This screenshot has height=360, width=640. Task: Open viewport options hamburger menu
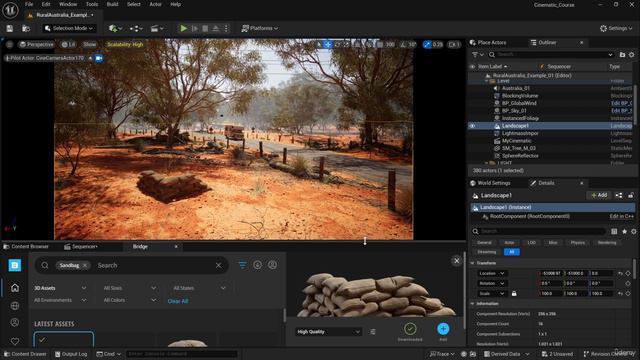pyautogui.click(x=10, y=44)
